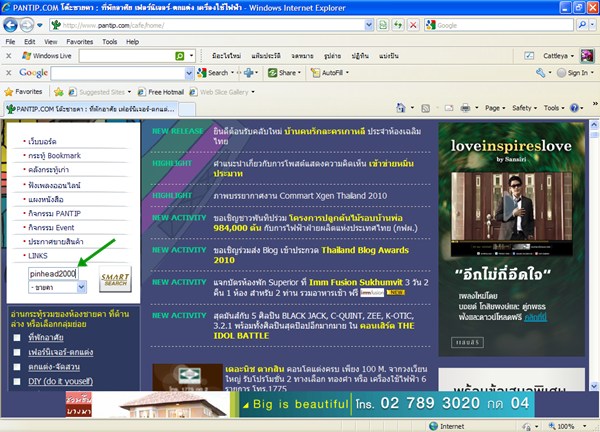
Task: Click the Cattleya profile picture thumbnail
Action: pyautogui.click(x=587, y=56)
